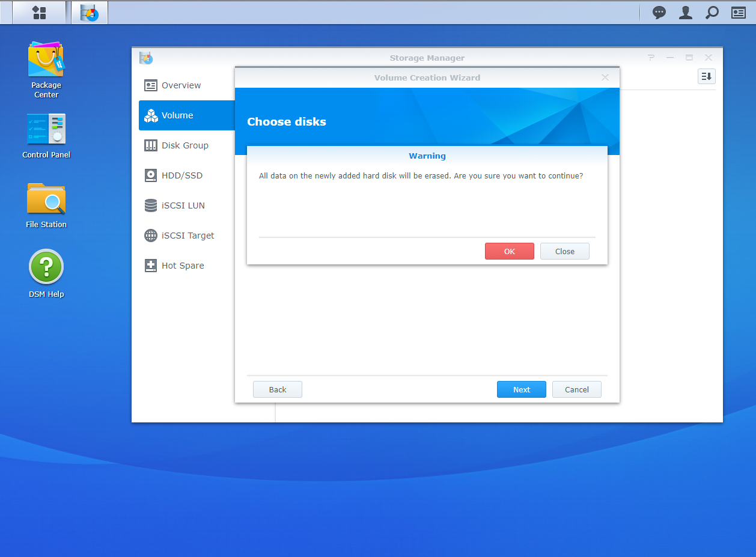The width and height of the screenshot is (756, 557).
Task: Select the Volume section label
Action: (177, 115)
